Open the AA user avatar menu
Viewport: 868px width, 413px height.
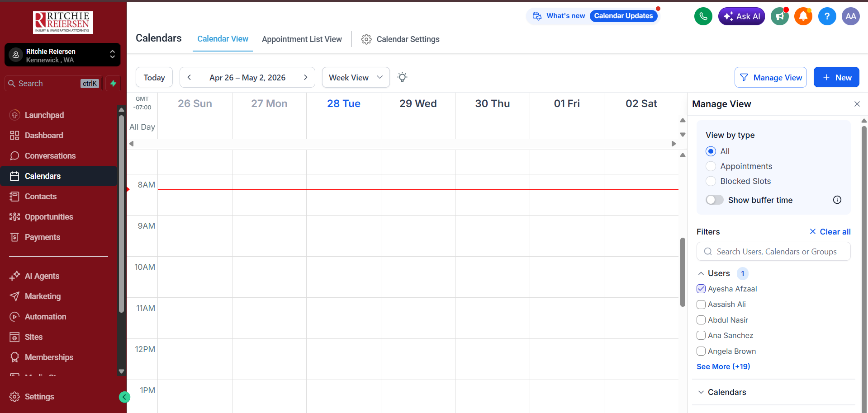coord(850,16)
